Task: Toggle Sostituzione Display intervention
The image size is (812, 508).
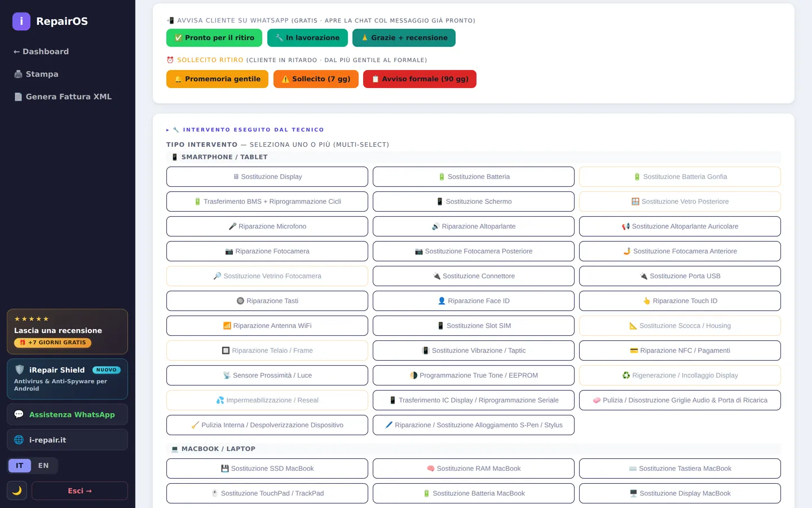Action: [x=267, y=177]
